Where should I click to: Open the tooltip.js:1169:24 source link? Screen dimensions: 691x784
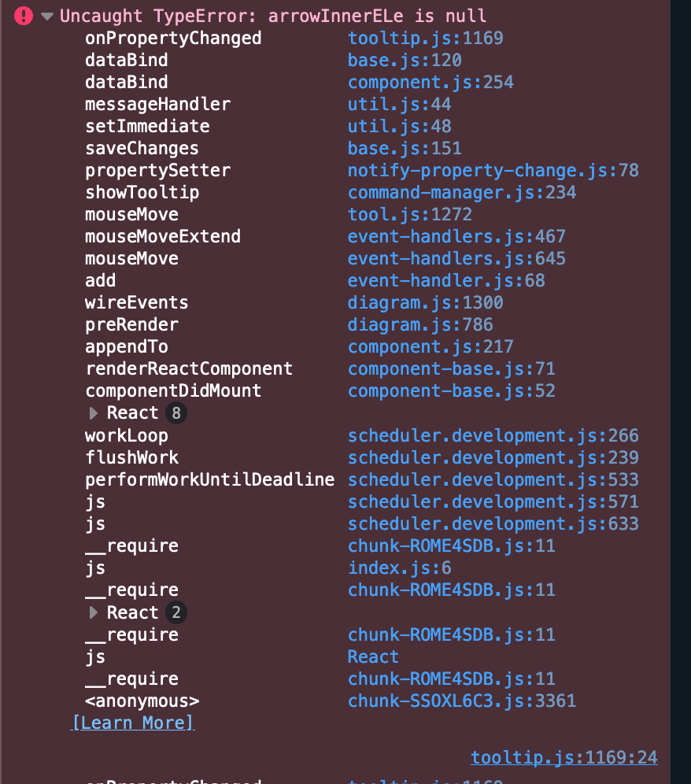pyautogui.click(x=564, y=757)
